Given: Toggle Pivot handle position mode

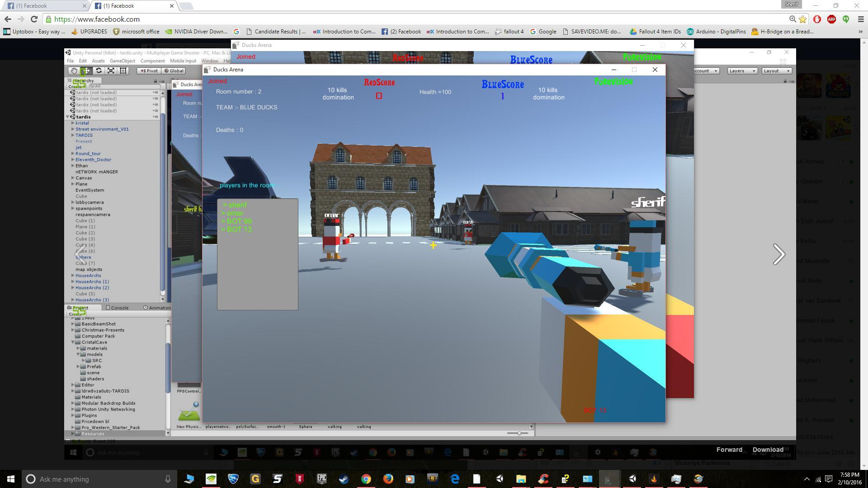Looking at the screenshot, I should tap(149, 70).
